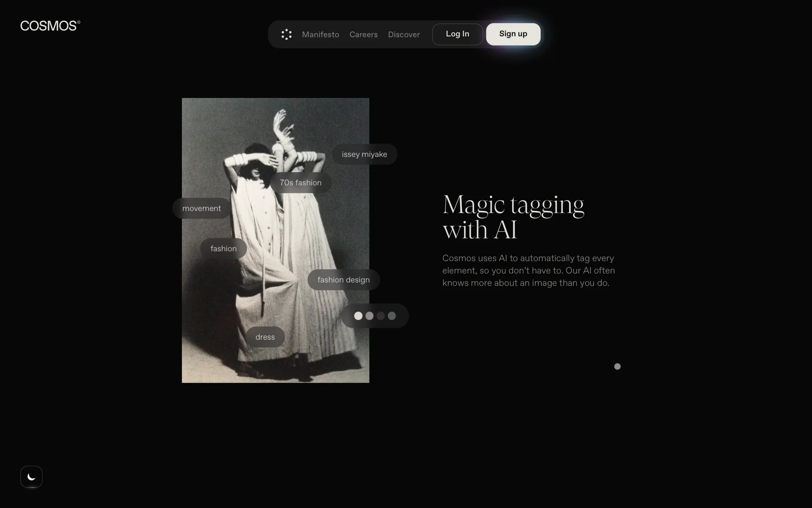Screen dimensions: 812x508
Task: Open the Manifesto page
Action: click(320, 34)
